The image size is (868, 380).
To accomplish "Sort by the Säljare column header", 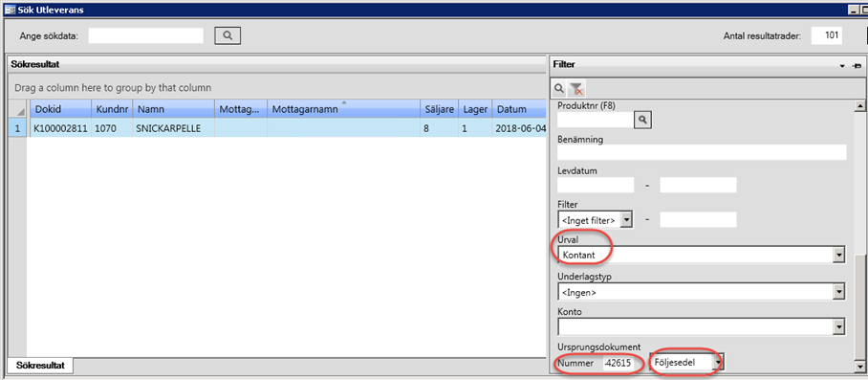I will (x=440, y=109).
